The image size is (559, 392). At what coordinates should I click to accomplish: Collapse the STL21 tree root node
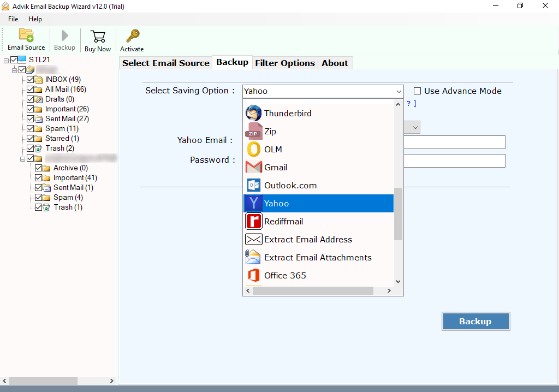click(x=6, y=60)
